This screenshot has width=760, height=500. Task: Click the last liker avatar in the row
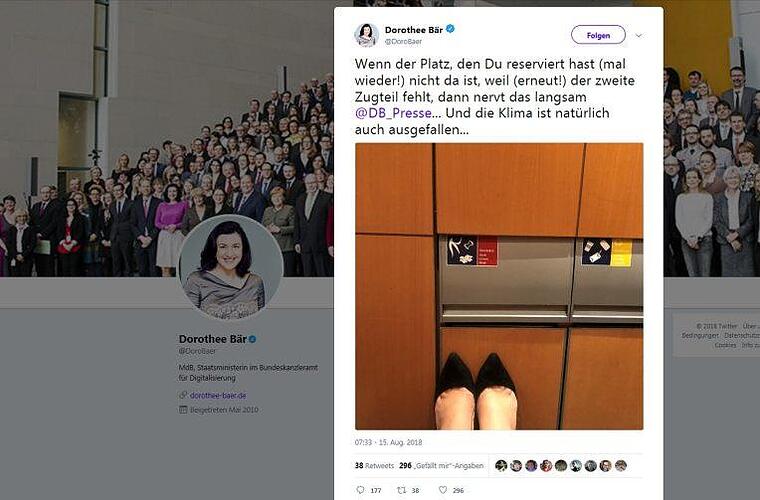(x=620, y=466)
